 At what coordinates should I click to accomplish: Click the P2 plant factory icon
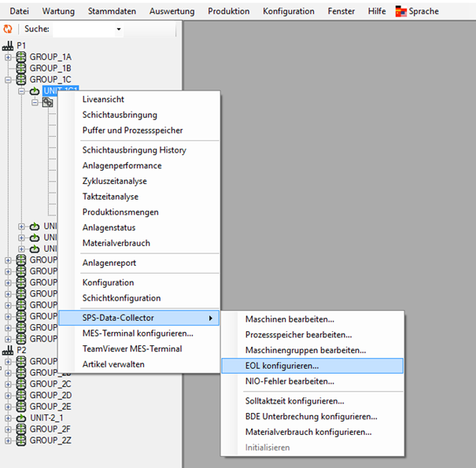tap(9, 350)
